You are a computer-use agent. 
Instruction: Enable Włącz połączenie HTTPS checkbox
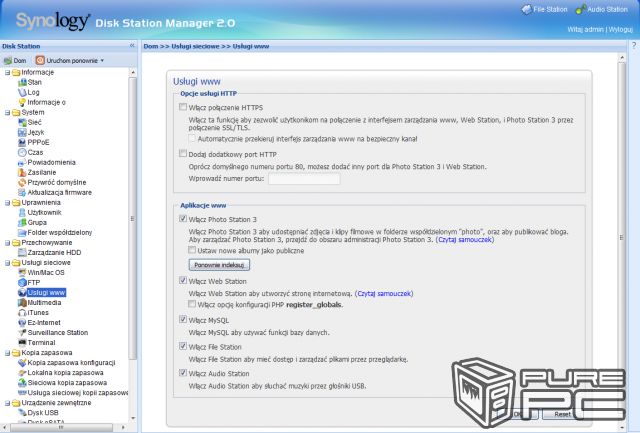tap(183, 107)
